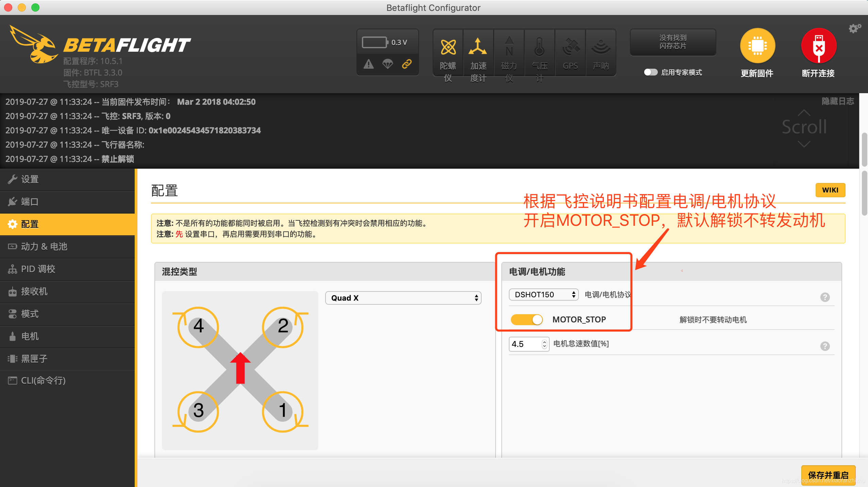Click the battery voltage indicator icon
Viewport: 868px width, 487px height.
point(375,43)
